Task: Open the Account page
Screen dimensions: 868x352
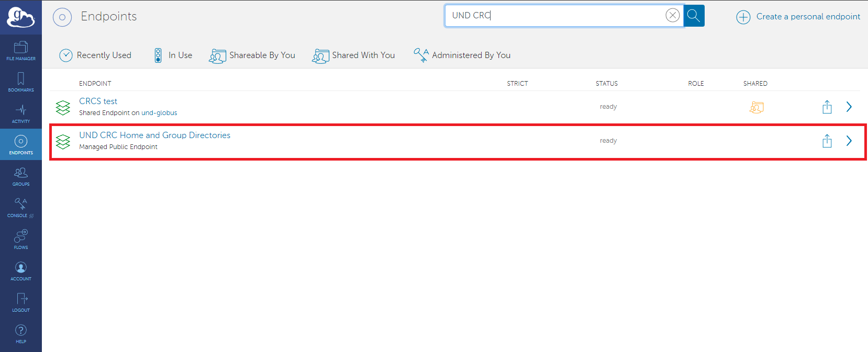Action: point(21,271)
